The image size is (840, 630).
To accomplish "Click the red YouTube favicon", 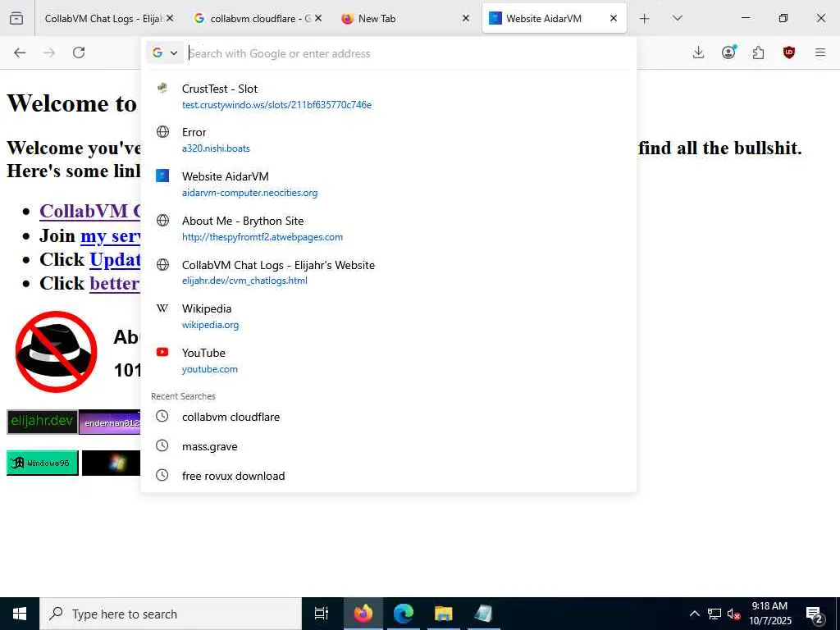I will click(x=162, y=352).
